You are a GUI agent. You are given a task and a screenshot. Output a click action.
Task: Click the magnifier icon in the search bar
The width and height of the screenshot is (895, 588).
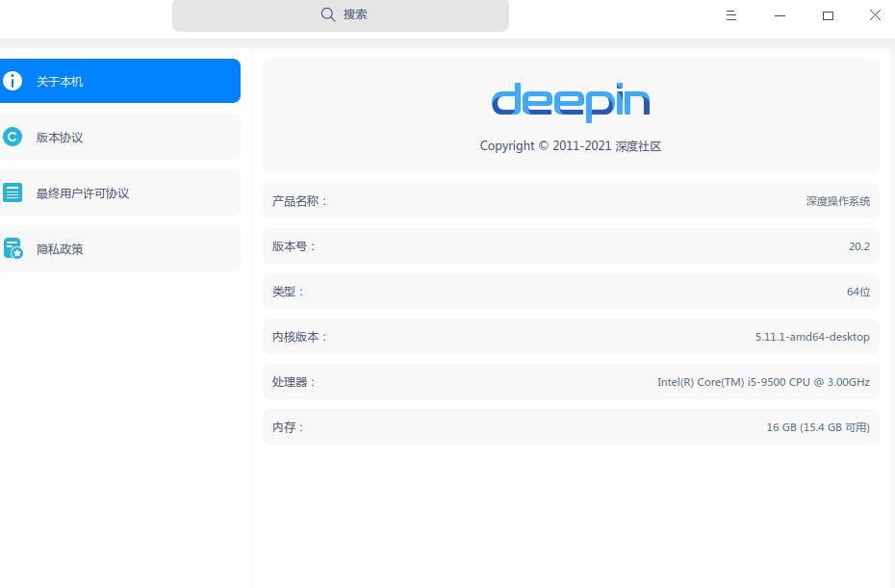click(327, 14)
